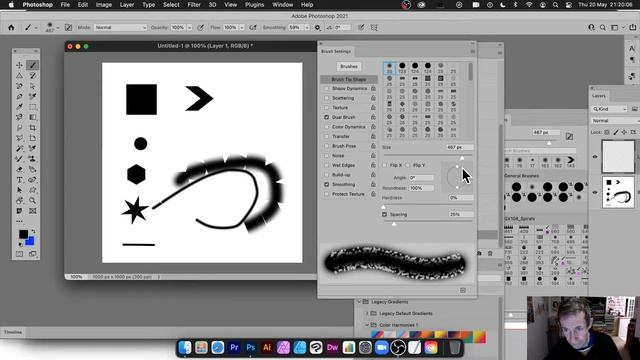Collapse the Legacy Gradients folder
640x360 pixels.
point(360,302)
